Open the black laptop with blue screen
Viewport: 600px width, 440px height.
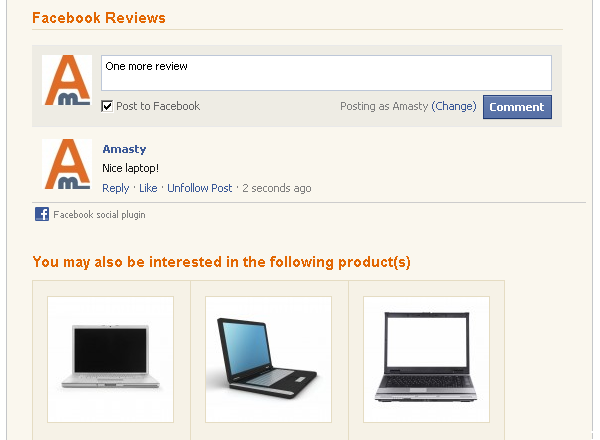268,359
